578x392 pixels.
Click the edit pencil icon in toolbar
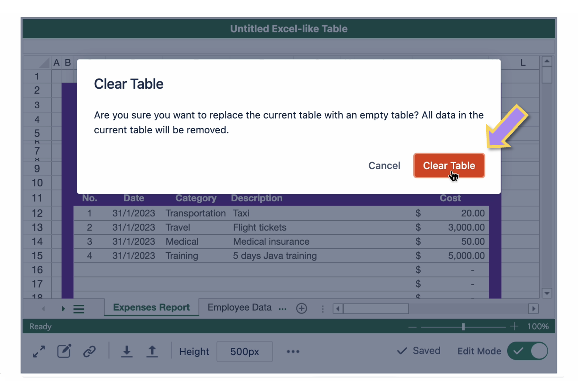click(64, 351)
